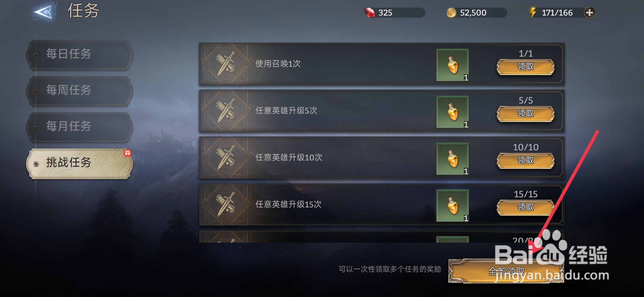Select the 挑战任务 tab
Screen dimensions: 644x297
tap(79, 164)
